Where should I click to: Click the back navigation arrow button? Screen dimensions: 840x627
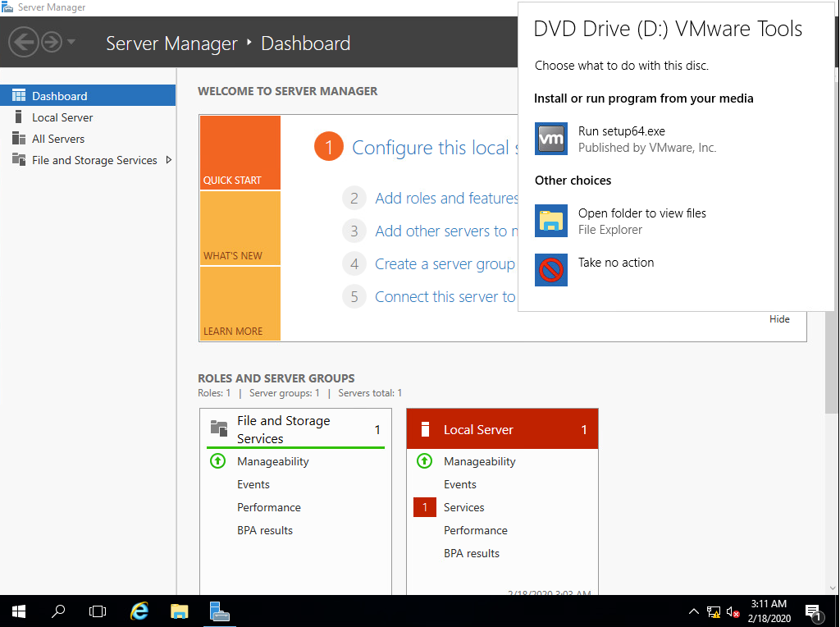[24, 42]
